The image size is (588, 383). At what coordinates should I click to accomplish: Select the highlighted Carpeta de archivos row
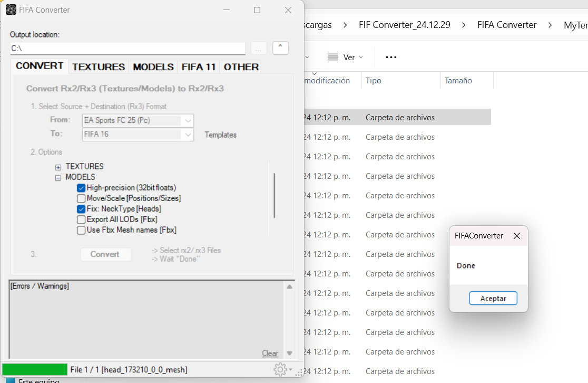397,117
